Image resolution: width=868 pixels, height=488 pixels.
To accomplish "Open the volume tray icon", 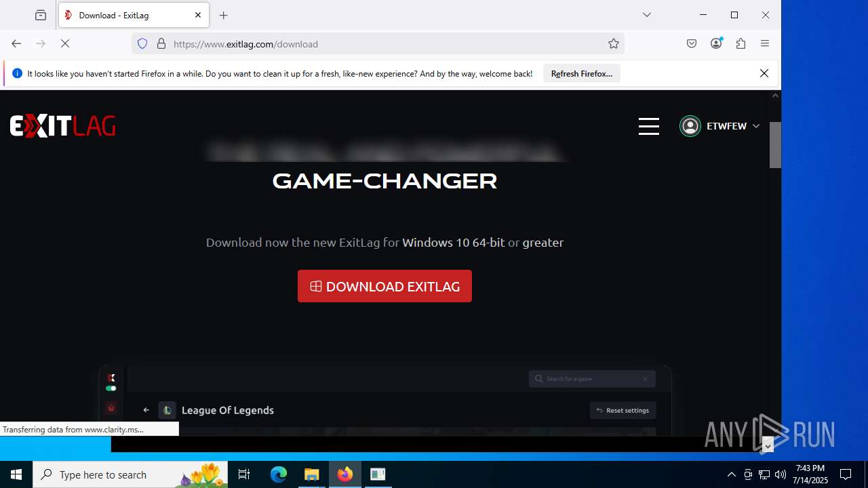I will coord(781,474).
